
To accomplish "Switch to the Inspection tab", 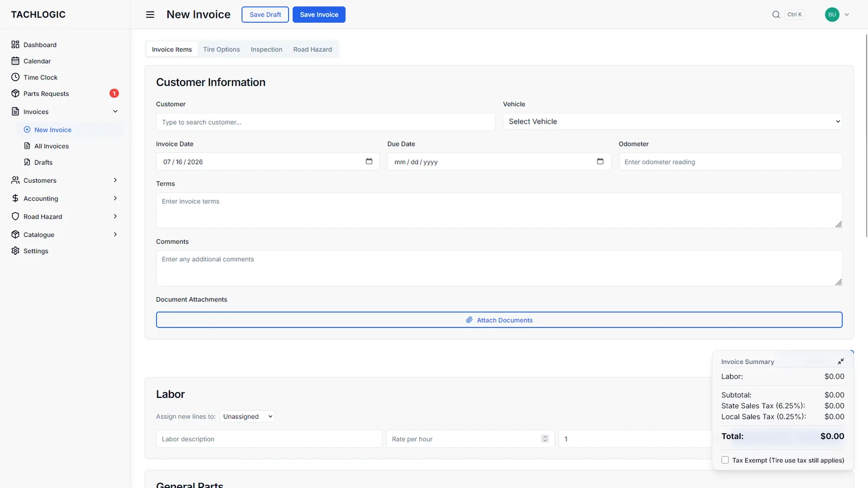I will coord(266,49).
